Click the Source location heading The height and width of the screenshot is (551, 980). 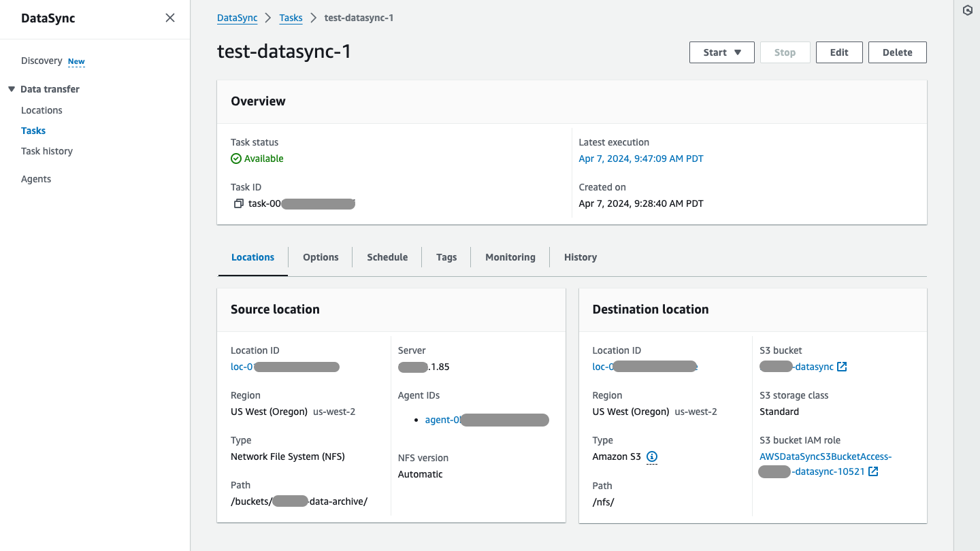coord(275,310)
